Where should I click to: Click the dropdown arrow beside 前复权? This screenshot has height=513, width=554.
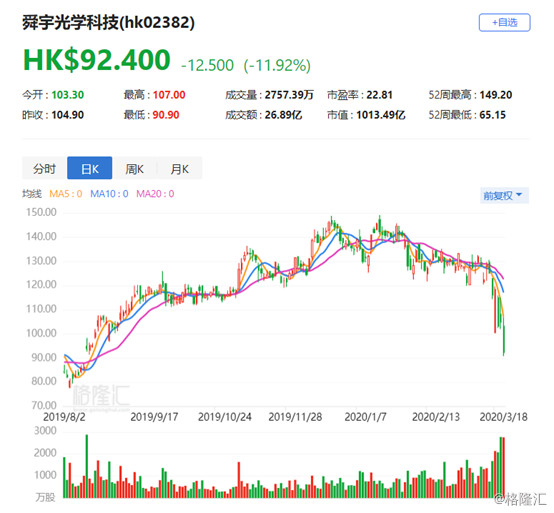(519, 195)
